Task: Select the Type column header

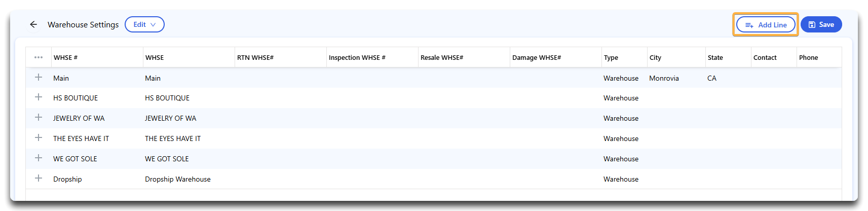Action: click(x=611, y=57)
